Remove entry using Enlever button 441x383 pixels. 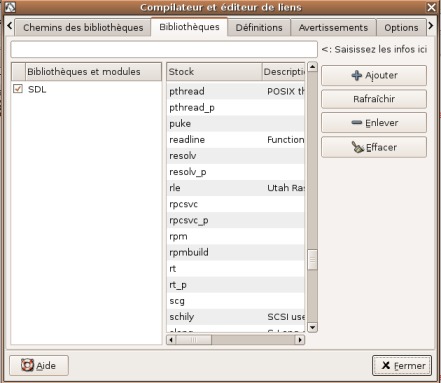374,123
